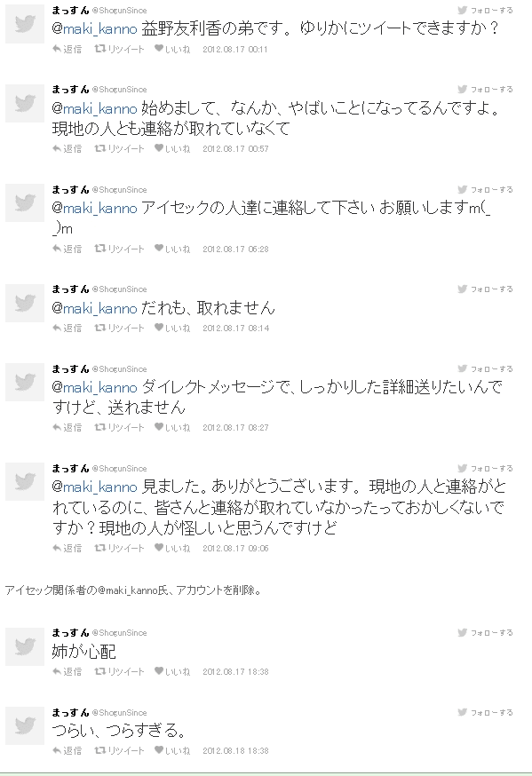Open @maki_kanno mention in the first tweet
This screenshot has height=776, width=532.
(94, 28)
